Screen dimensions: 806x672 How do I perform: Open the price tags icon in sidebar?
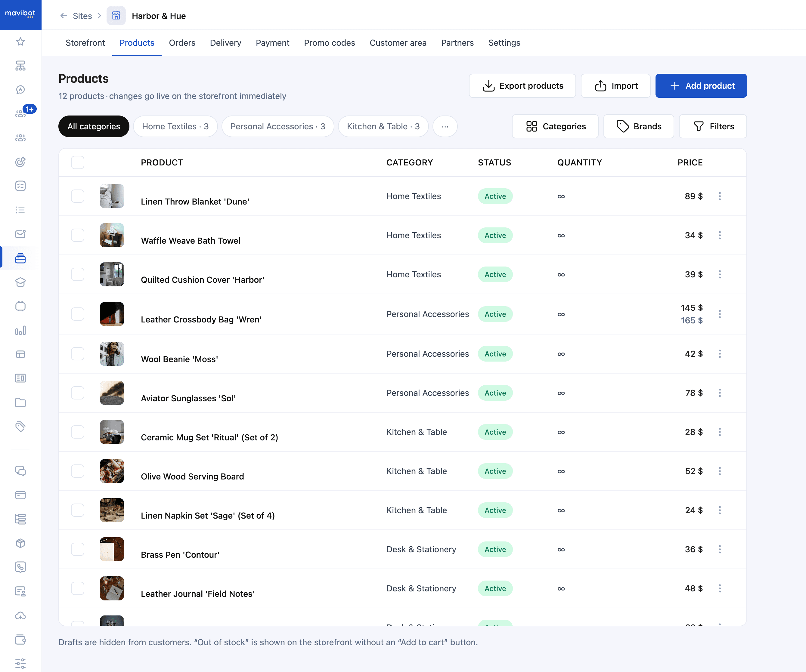(x=20, y=427)
